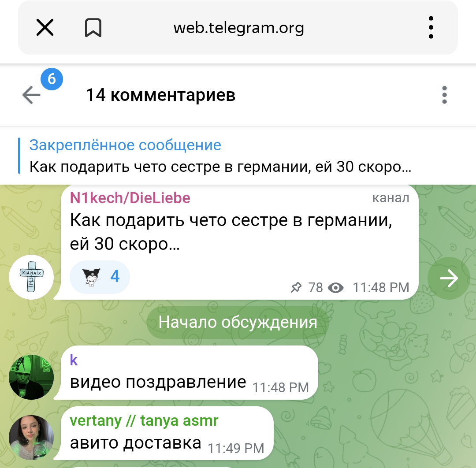
Task: Go back using the left arrow icon
Action: [x=31, y=95]
